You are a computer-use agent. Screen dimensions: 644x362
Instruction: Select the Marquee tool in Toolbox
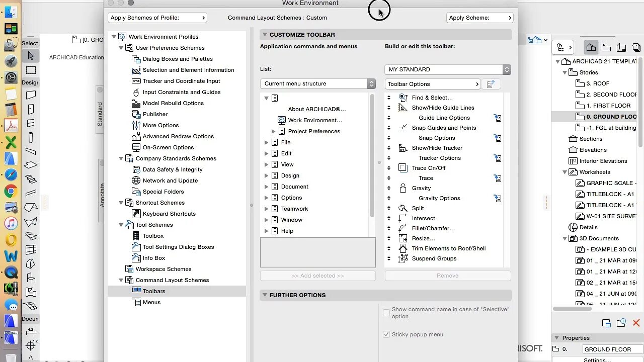31,70
